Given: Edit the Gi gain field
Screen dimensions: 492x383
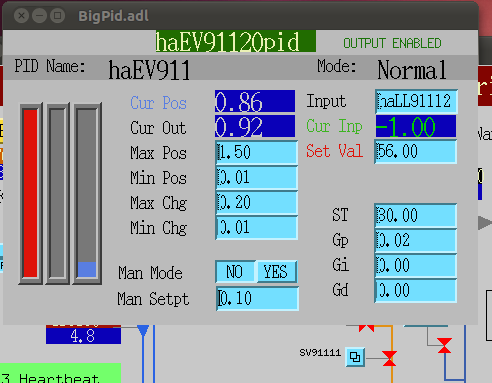Looking at the screenshot, I should pos(415,266).
